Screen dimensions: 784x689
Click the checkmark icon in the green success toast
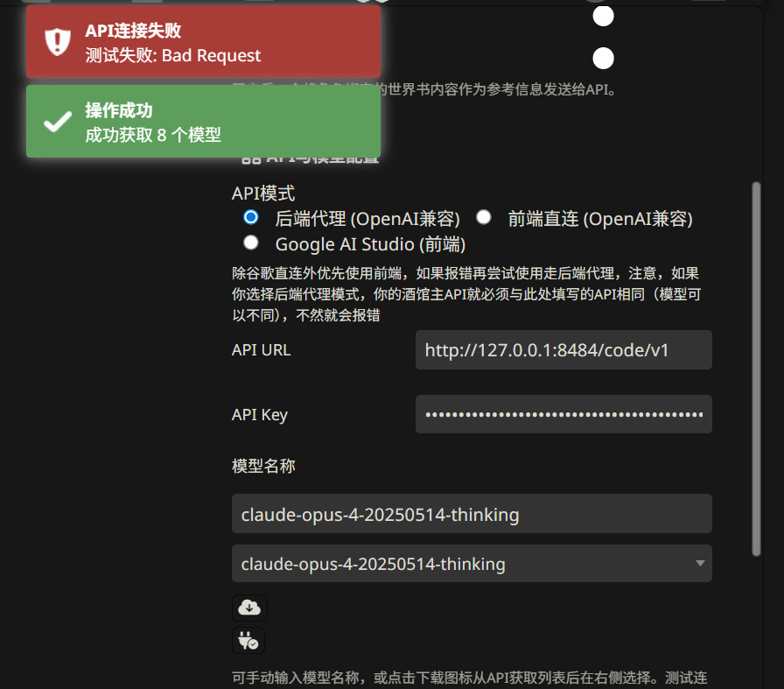58,122
